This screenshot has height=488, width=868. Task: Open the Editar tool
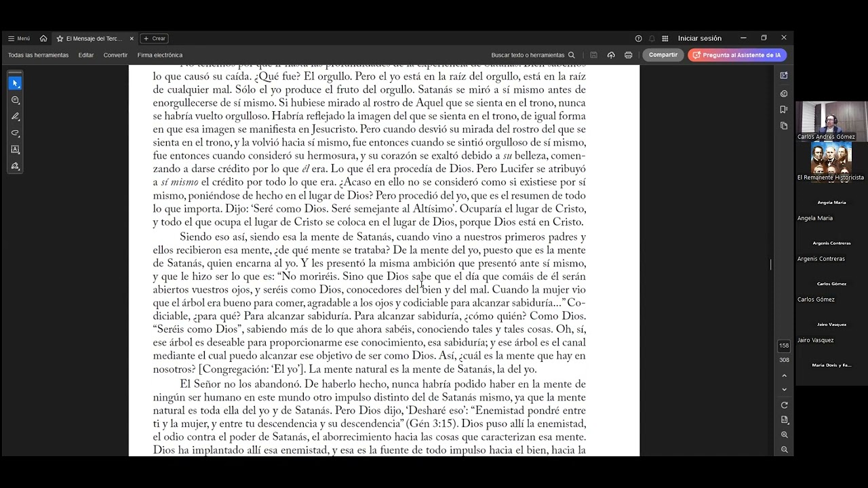tap(86, 55)
